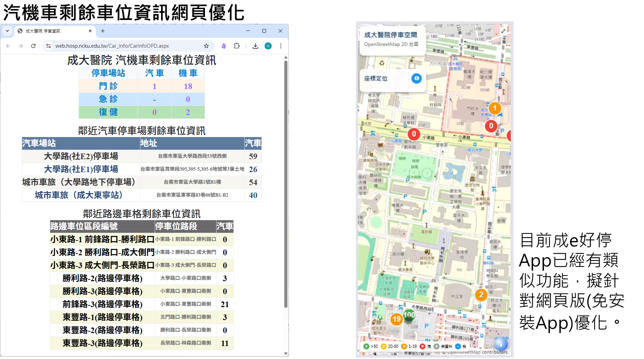Select the green 100 parking marker
644x359 pixels.
click(409, 315)
